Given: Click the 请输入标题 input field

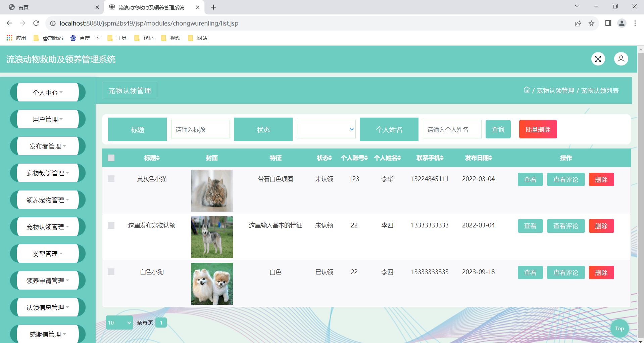Looking at the screenshot, I should click(x=200, y=129).
